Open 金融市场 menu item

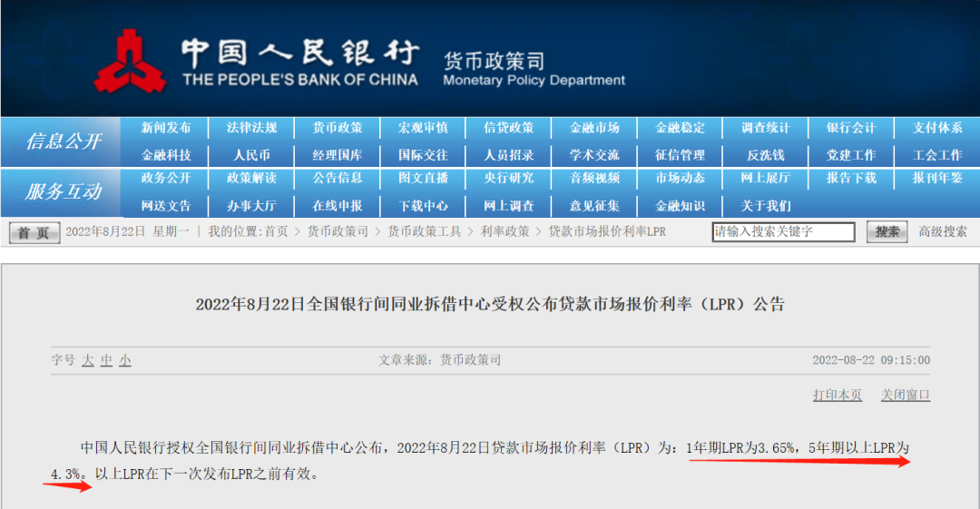coord(594,128)
